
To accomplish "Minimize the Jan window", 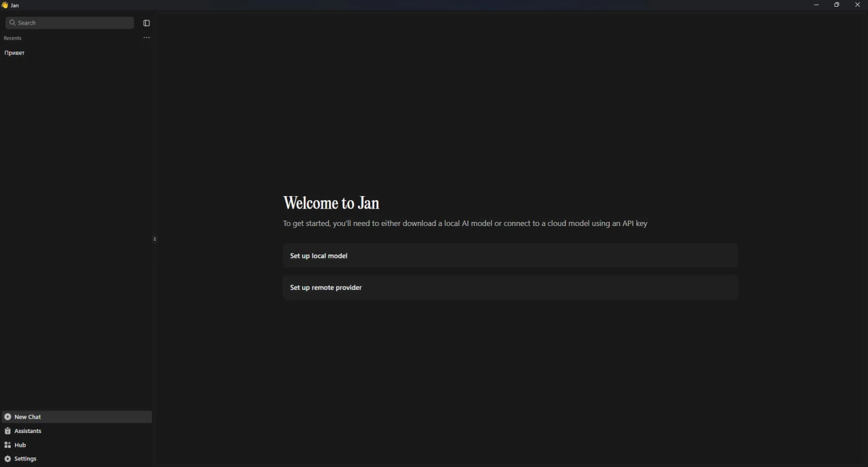I will (x=816, y=5).
